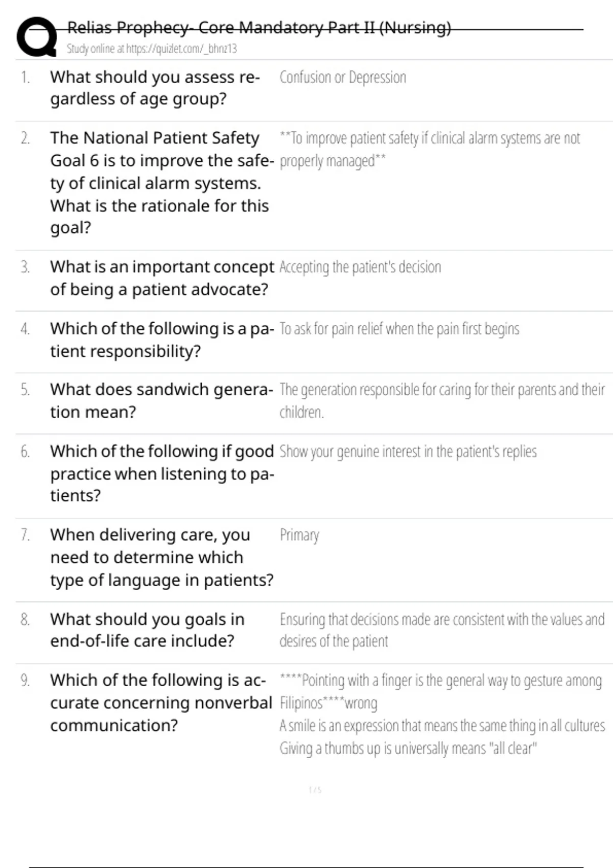Click the Quizlet Q logo
The width and height of the screenshot is (613, 868).
[36, 37]
